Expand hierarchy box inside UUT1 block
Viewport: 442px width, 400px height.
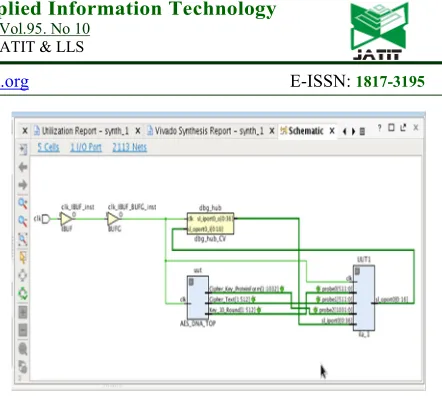pyautogui.click(x=357, y=271)
